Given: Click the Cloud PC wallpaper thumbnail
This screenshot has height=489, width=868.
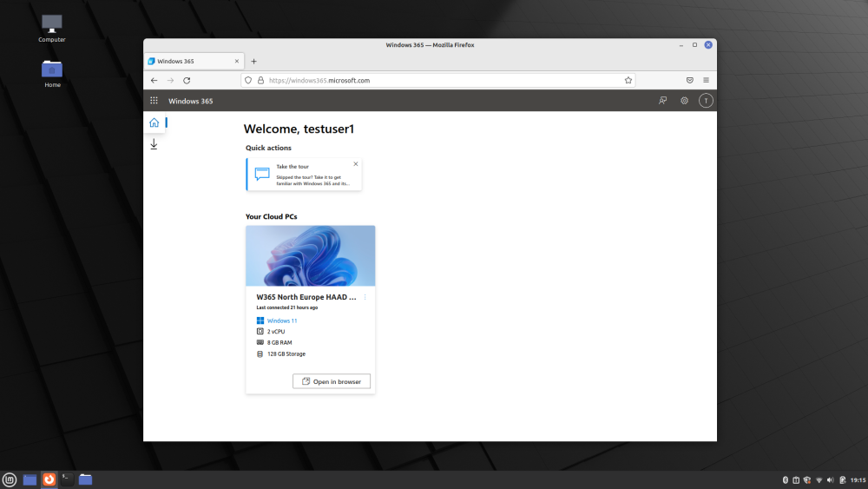Looking at the screenshot, I should tap(310, 256).
